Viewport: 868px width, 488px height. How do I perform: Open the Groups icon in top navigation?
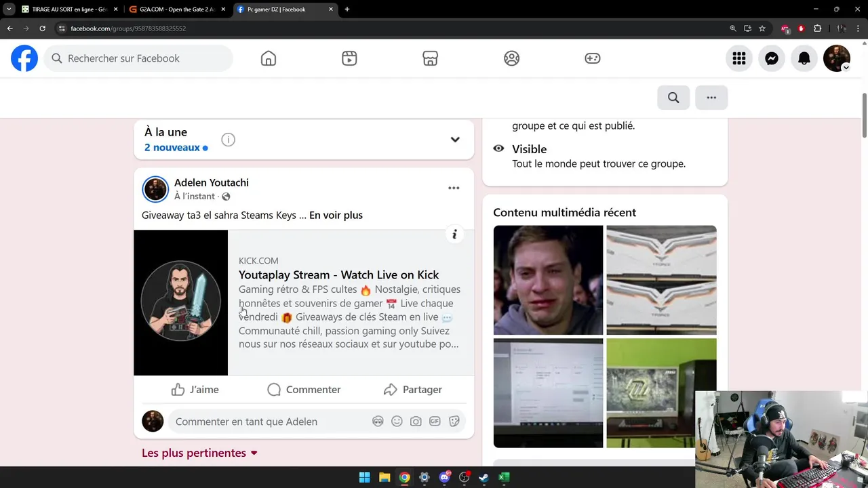click(511, 58)
